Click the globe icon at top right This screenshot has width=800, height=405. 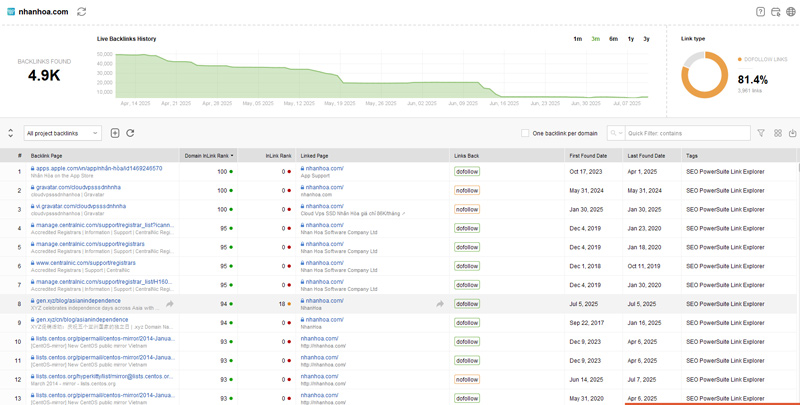point(790,12)
